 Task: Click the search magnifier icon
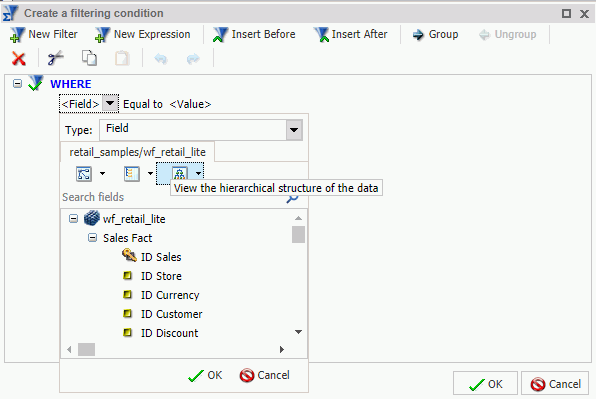292,198
